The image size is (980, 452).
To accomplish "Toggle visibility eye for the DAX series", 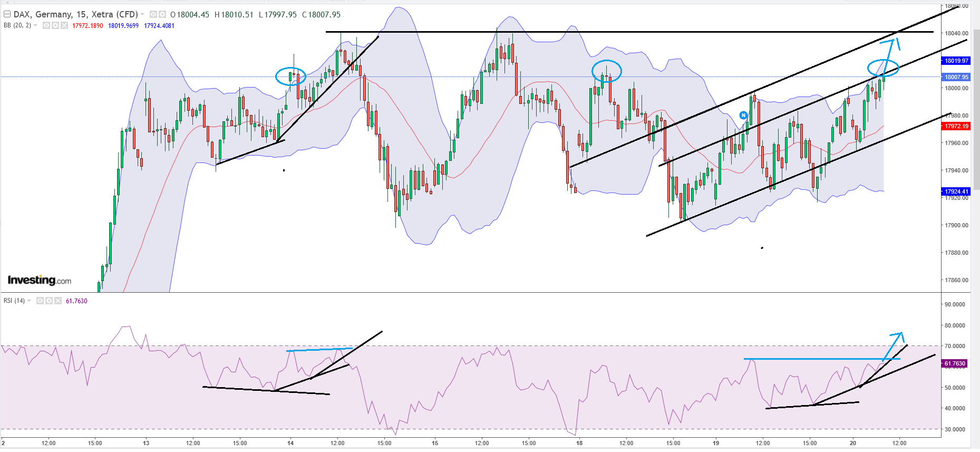I will point(153,14).
